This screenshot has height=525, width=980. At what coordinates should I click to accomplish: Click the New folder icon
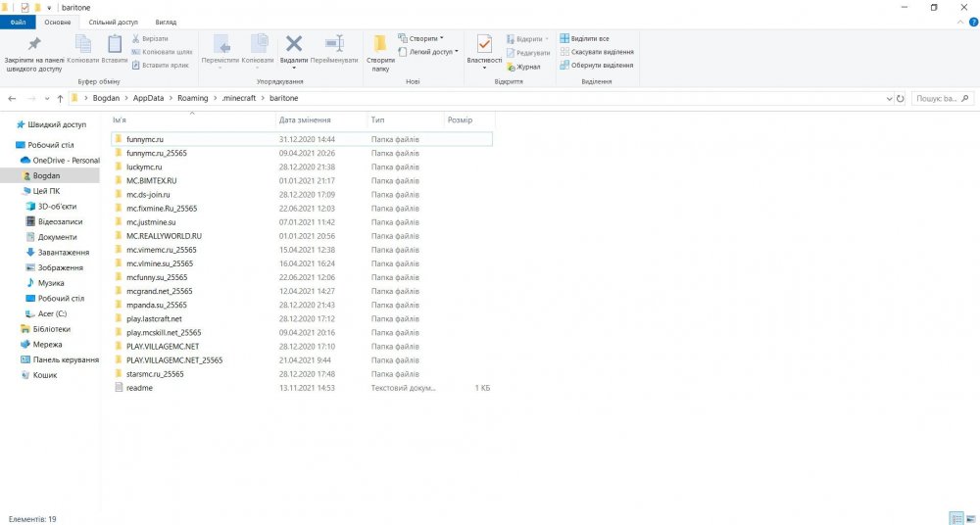pyautogui.click(x=380, y=44)
